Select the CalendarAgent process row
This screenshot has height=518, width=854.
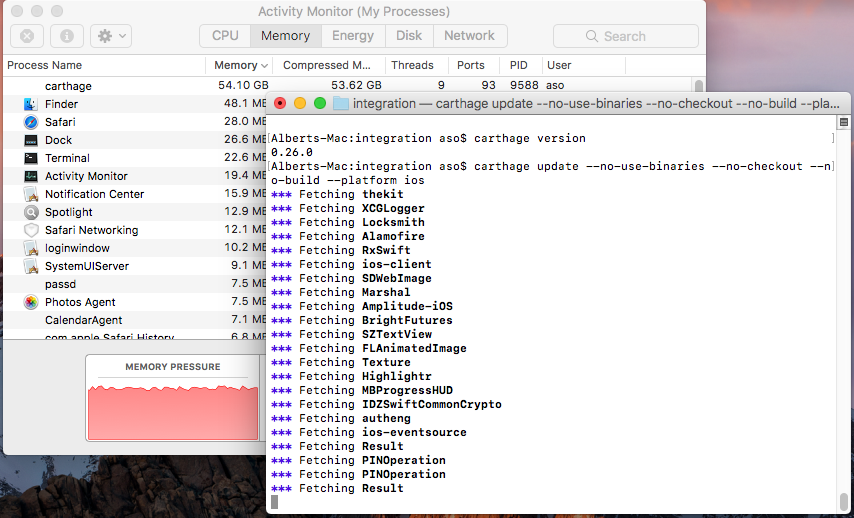(135, 320)
